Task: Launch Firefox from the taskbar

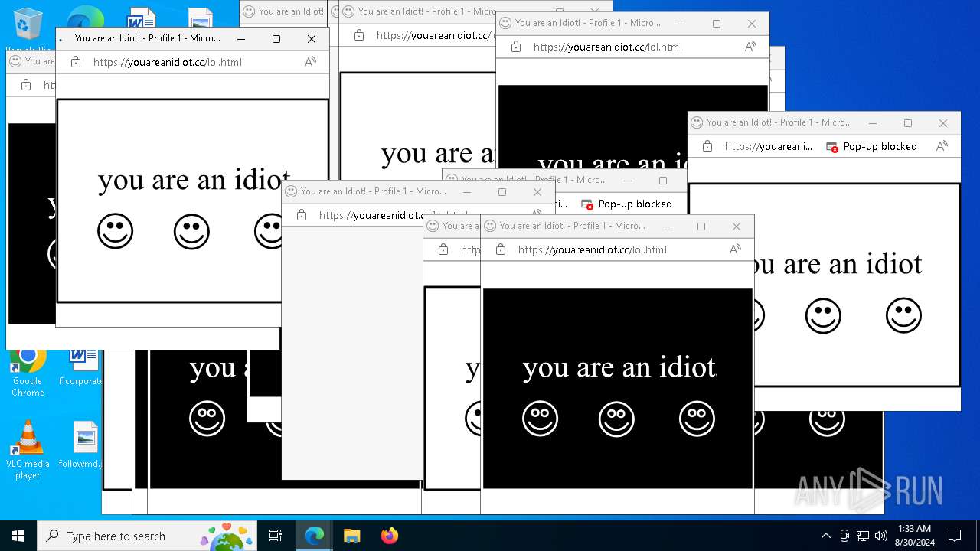Action: point(389,536)
